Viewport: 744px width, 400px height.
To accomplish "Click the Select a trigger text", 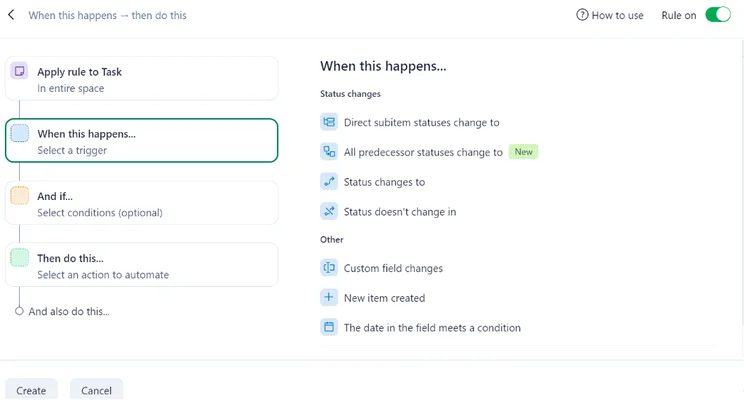I will pos(72,150).
